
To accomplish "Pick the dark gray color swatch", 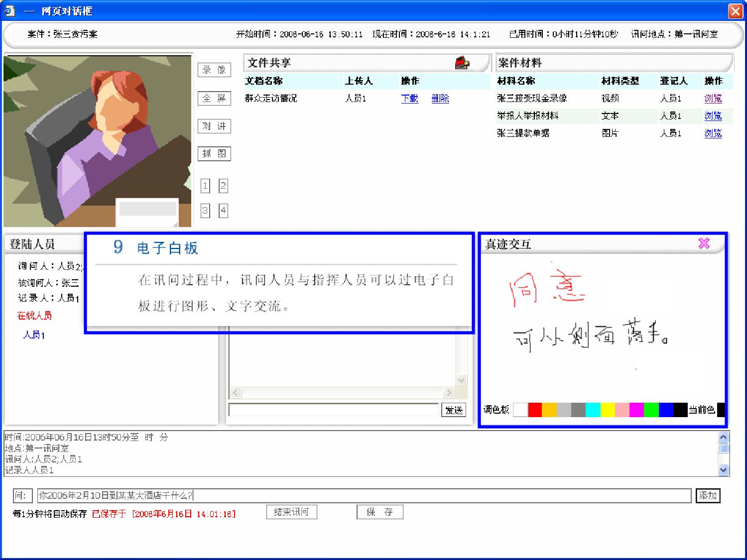I will point(578,410).
